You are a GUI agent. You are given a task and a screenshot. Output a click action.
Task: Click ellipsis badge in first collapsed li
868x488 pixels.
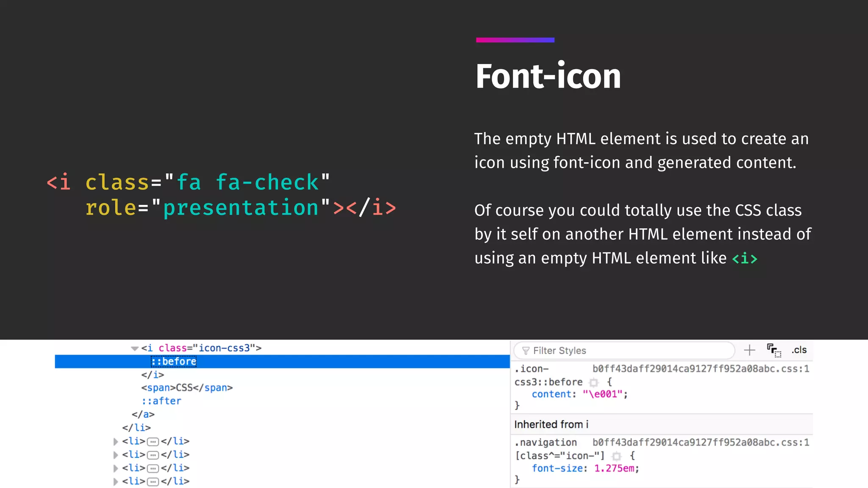coord(153,442)
